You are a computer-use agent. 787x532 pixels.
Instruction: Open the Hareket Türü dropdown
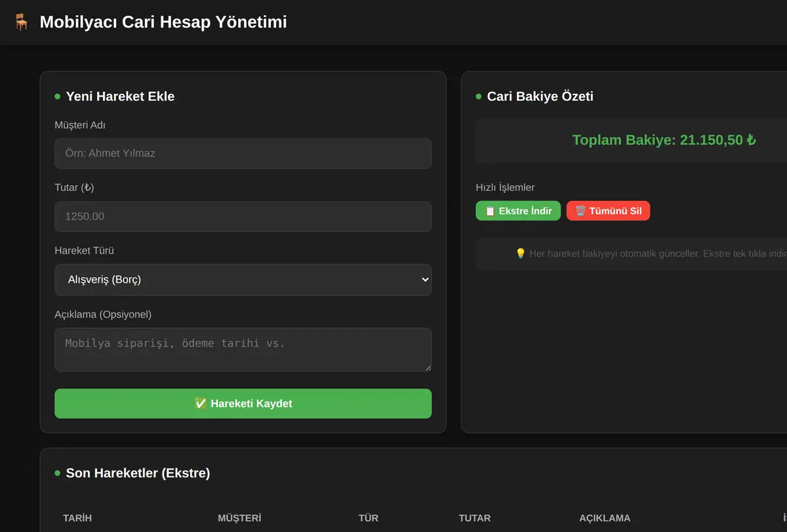click(243, 279)
